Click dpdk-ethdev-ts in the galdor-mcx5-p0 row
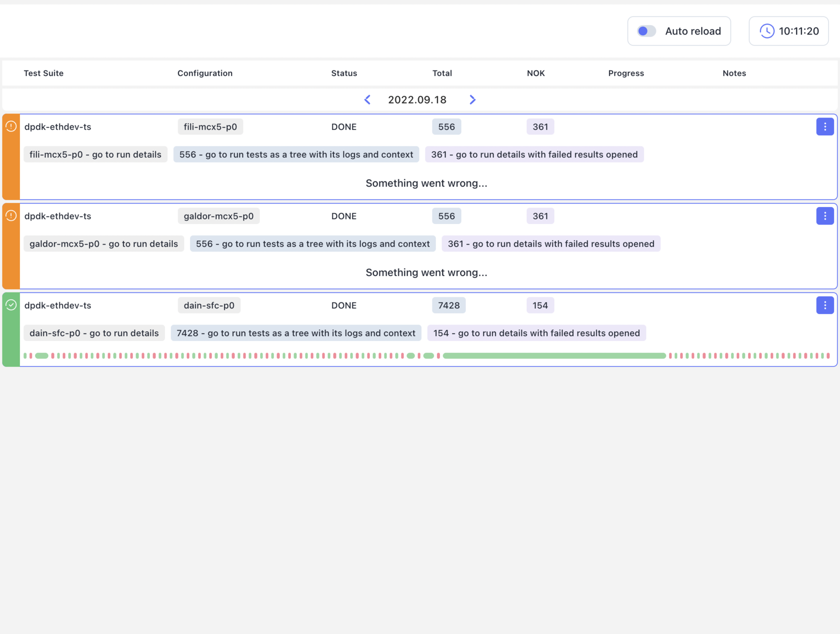The image size is (840, 634). pyautogui.click(x=57, y=216)
